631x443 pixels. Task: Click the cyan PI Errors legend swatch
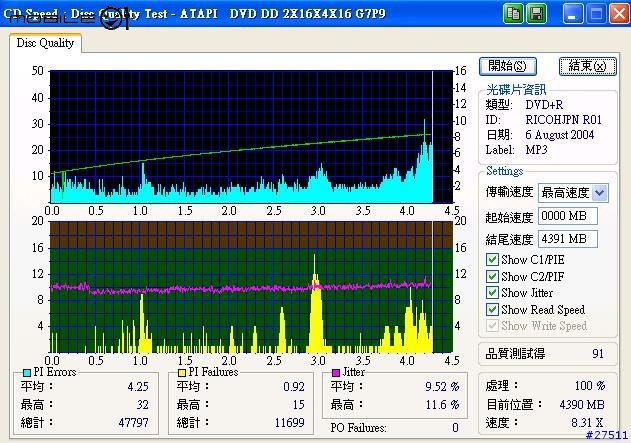(27, 373)
